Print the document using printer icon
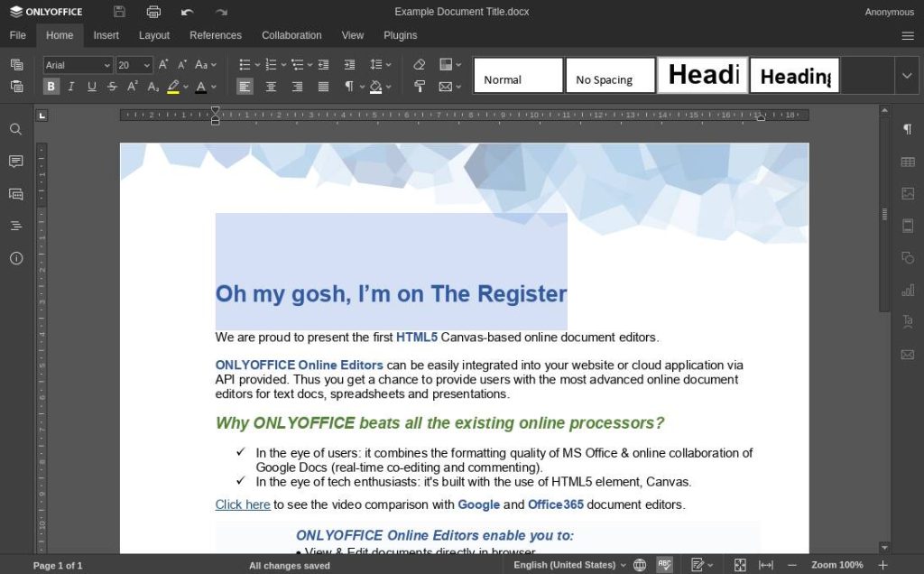 tap(153, 11)
